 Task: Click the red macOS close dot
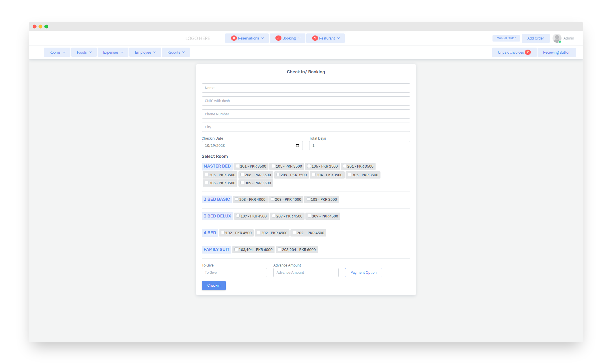(35, 27)
